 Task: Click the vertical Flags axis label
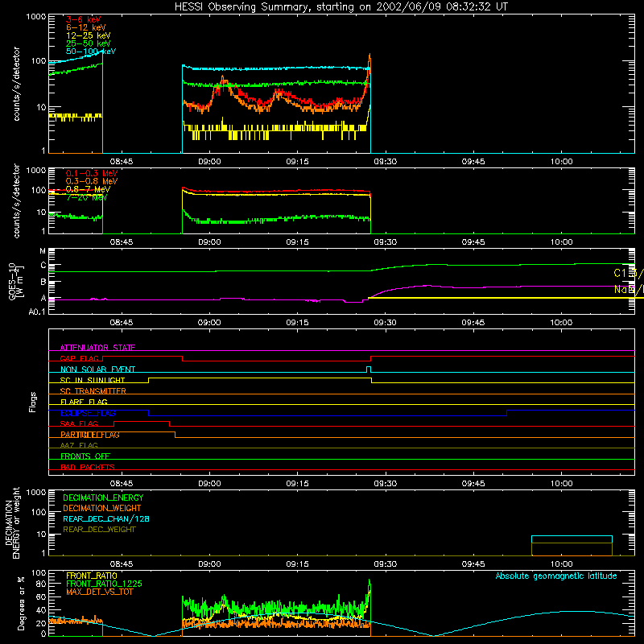click(33, 402)
